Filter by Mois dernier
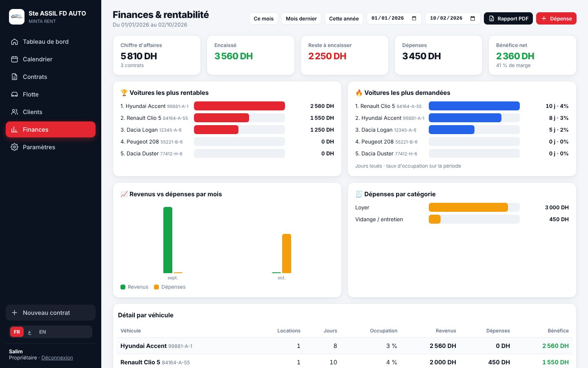The width and height of the screenshot is (588, 368). [x=301, y=18]
